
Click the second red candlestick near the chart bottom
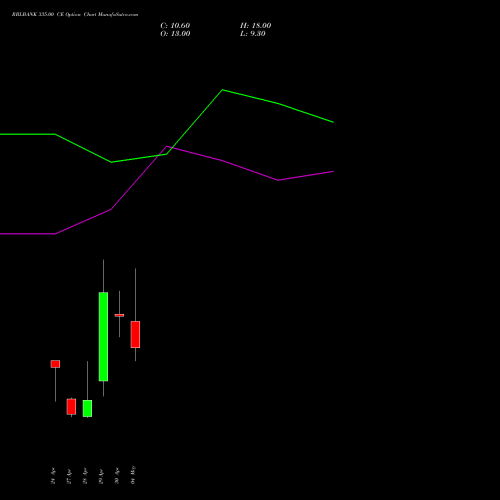point(71,406)
